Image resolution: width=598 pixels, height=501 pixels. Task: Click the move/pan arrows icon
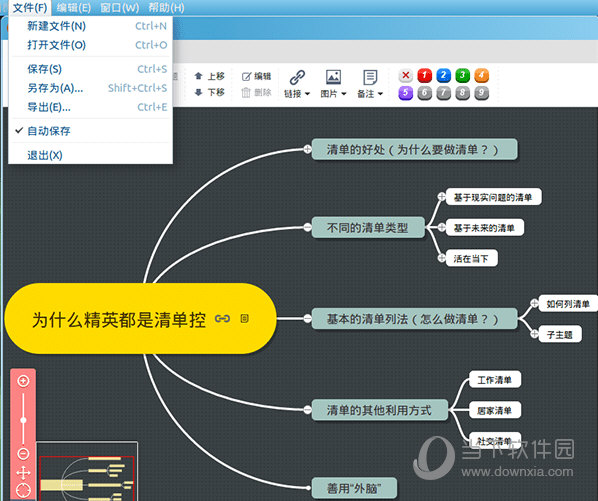pos(23,473)
